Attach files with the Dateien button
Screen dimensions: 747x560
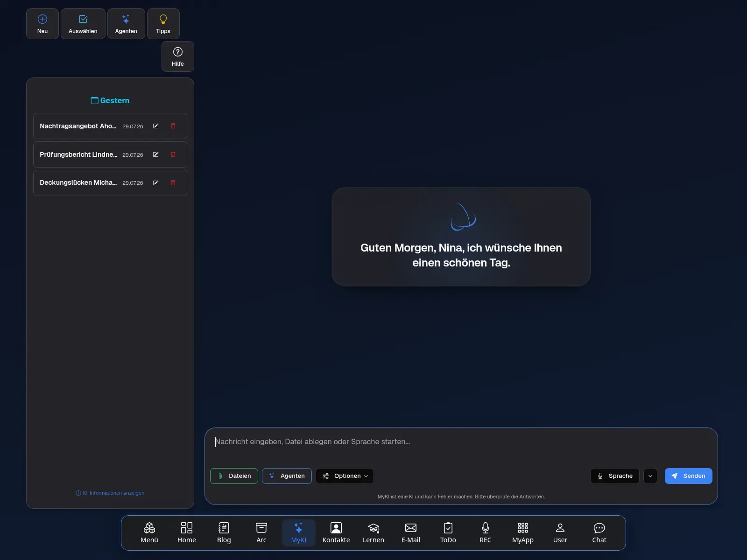pos(234,476)
